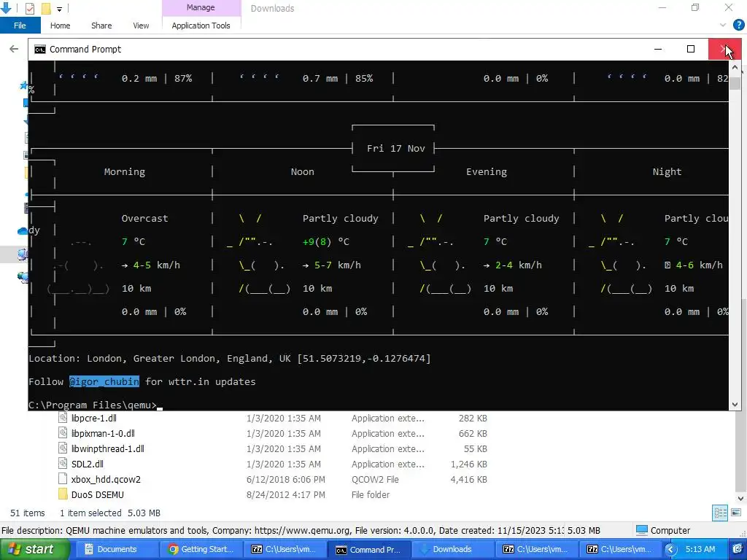Click the libwinpthread-1.dll file icon
Image resolution: width=747 pixels, height=560 pixels.
(63, 448)
